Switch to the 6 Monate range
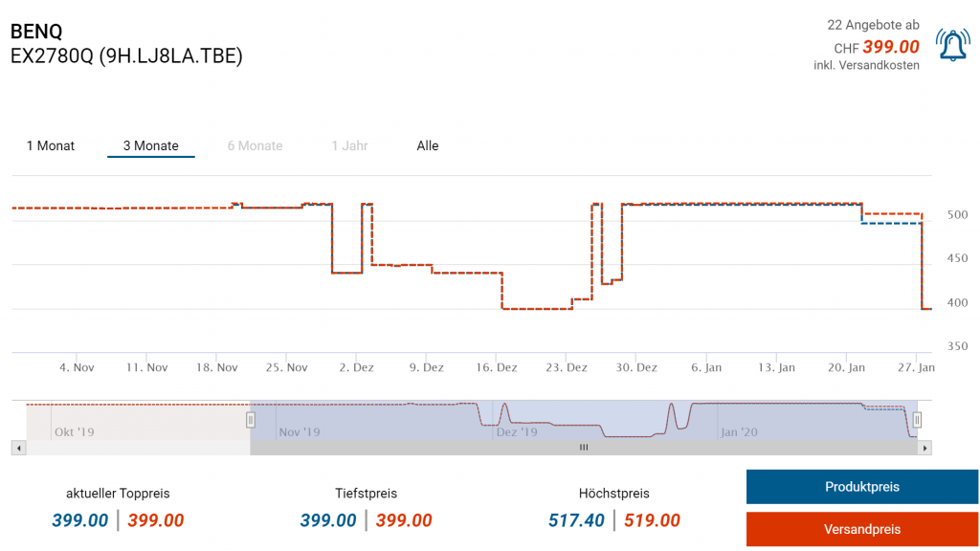Image resolution: width=980 pixels, height=551 pixels. click(255, 146)
